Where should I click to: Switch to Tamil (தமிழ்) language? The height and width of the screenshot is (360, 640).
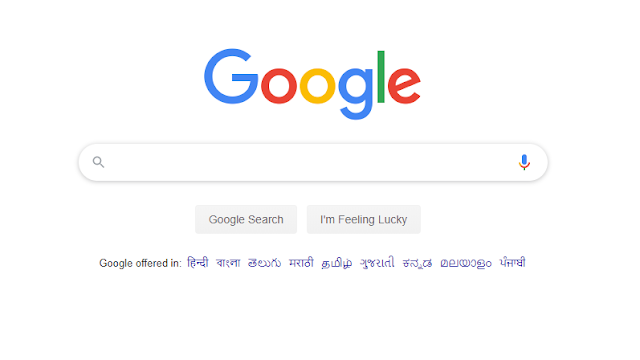point(337,263)
